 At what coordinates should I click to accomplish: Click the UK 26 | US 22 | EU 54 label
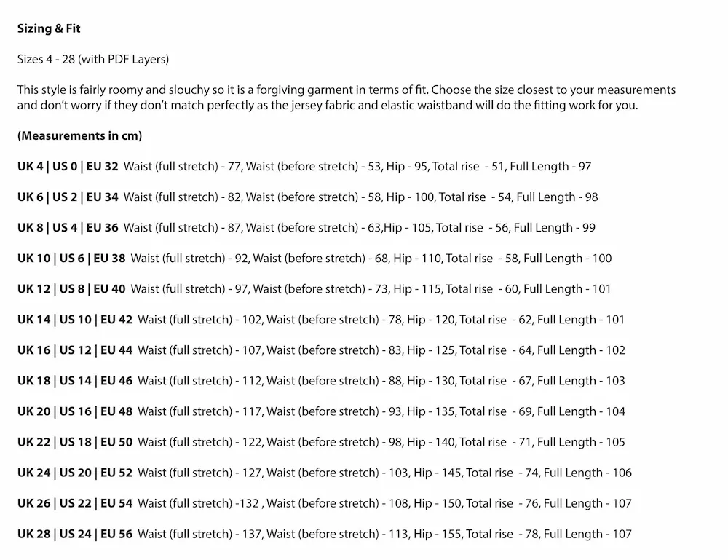[x=75, y=503]
